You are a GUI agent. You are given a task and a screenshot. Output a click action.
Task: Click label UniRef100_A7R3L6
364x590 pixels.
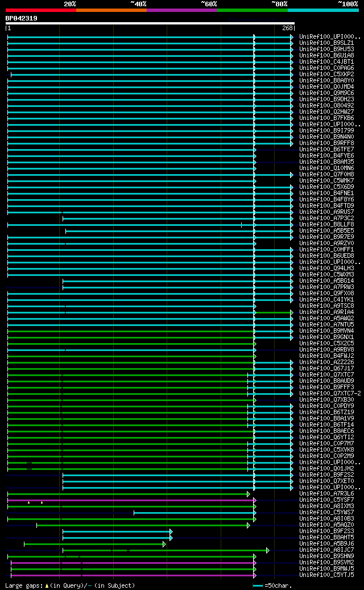(x=326, y=493)
